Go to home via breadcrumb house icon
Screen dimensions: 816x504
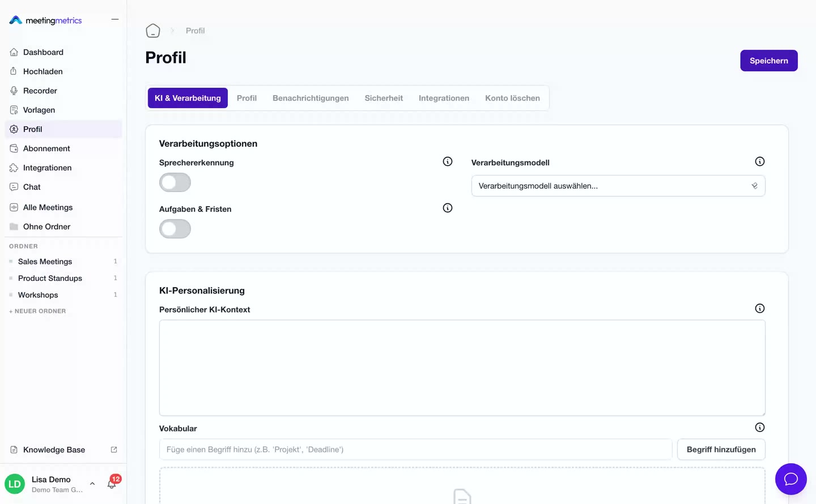[x=153, y=31]
